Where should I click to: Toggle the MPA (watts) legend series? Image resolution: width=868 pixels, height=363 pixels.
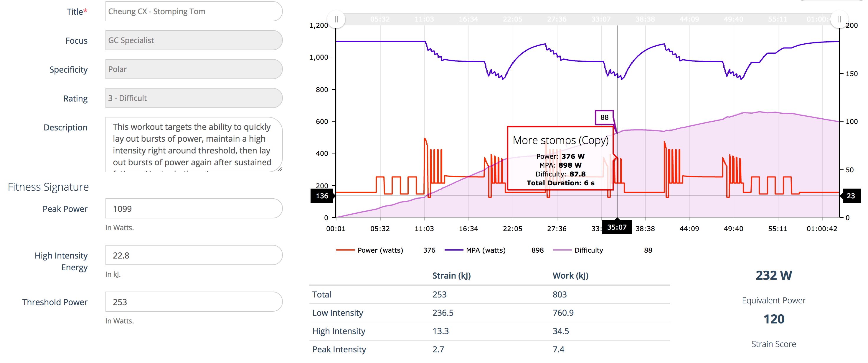(x=485, y=250)
